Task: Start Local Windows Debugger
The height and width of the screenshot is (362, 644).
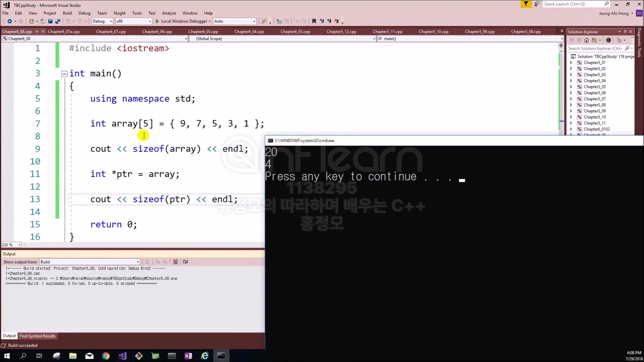Action: 181,21
